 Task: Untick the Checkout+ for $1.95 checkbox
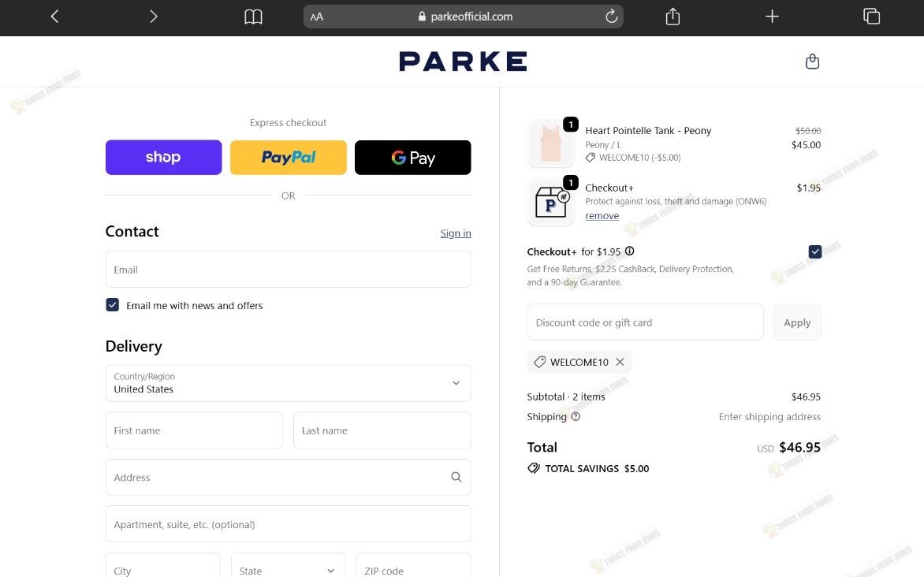click(x=815, y=251)
